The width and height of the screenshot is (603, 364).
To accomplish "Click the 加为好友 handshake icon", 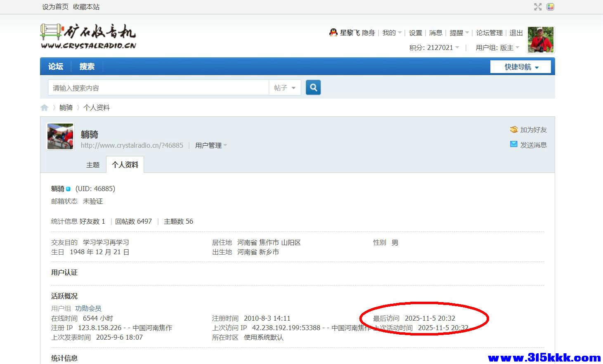I will (514, 129).
